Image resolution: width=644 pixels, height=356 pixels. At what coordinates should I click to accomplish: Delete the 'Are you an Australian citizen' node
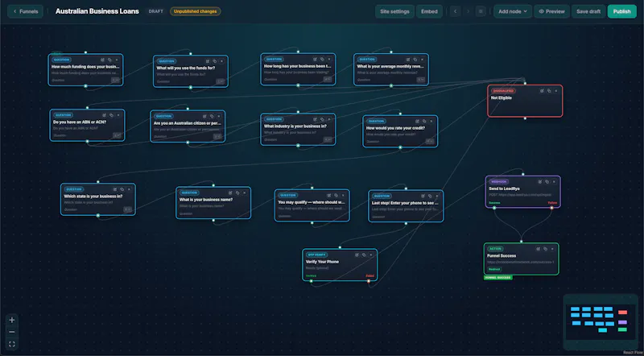pos(219,116)
